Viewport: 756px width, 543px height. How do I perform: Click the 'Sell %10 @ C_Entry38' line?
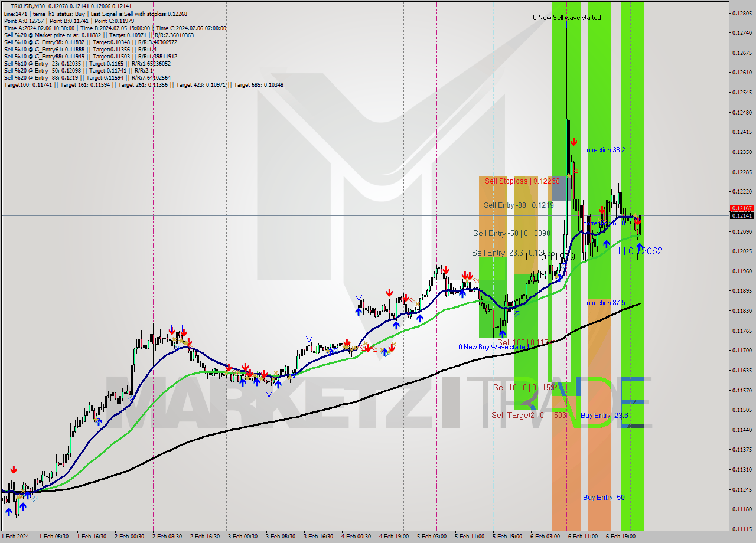pyautogui.click(x=90, y=42)
